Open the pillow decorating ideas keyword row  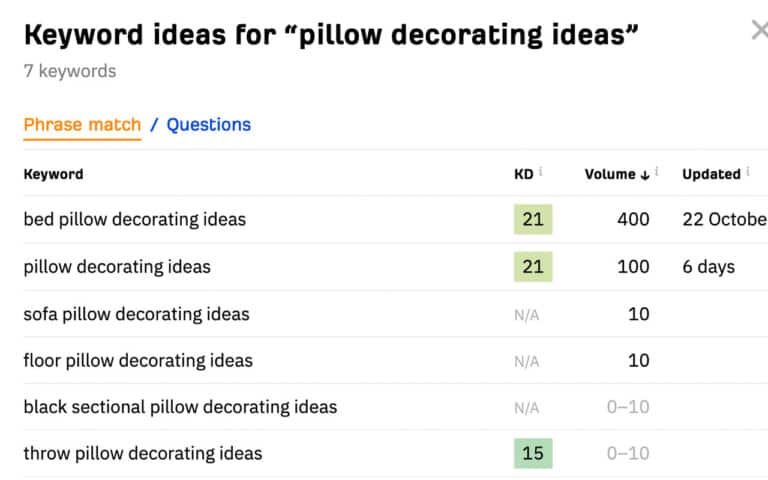pos(117,267)
